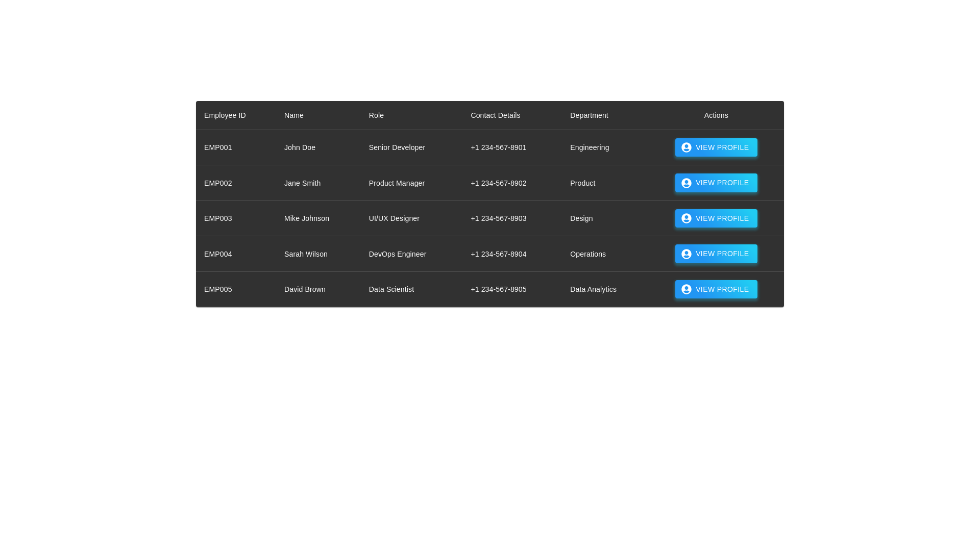Click the name John Doe
Image resolution: width=980 pixels, height=551 pixels.
300,147
